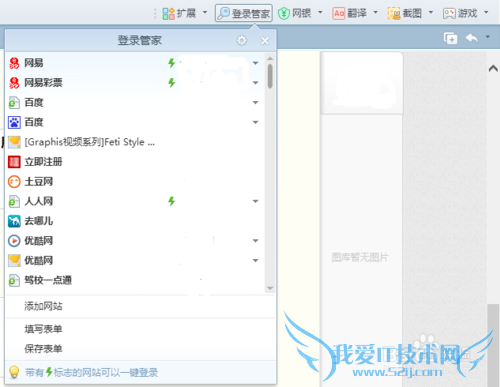
Task: Click the 驾校一点通 site icon
Action: (x=14, y=280)
